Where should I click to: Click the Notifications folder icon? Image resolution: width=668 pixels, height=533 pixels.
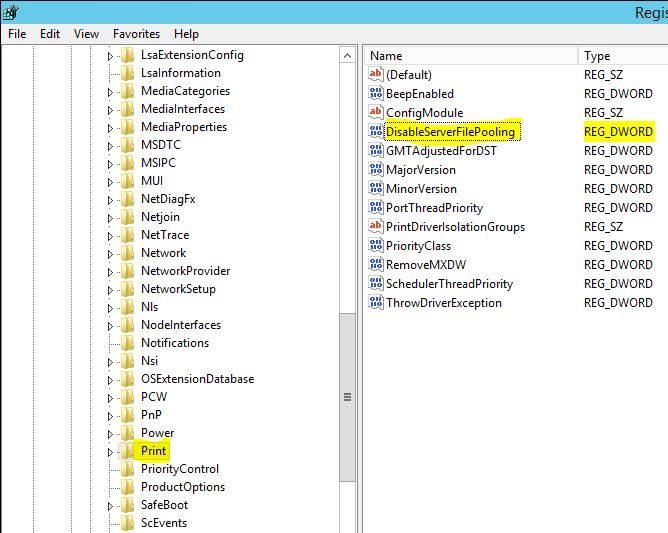click(x=127, y=343)
